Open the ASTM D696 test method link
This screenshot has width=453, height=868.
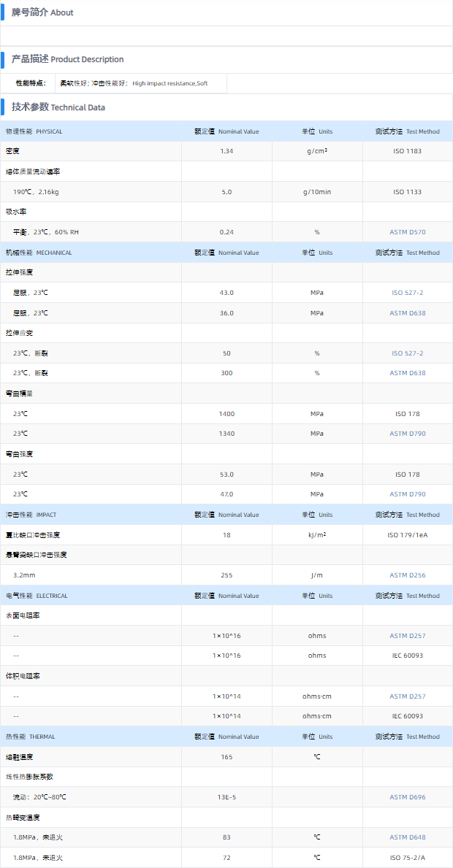[407, 797]
